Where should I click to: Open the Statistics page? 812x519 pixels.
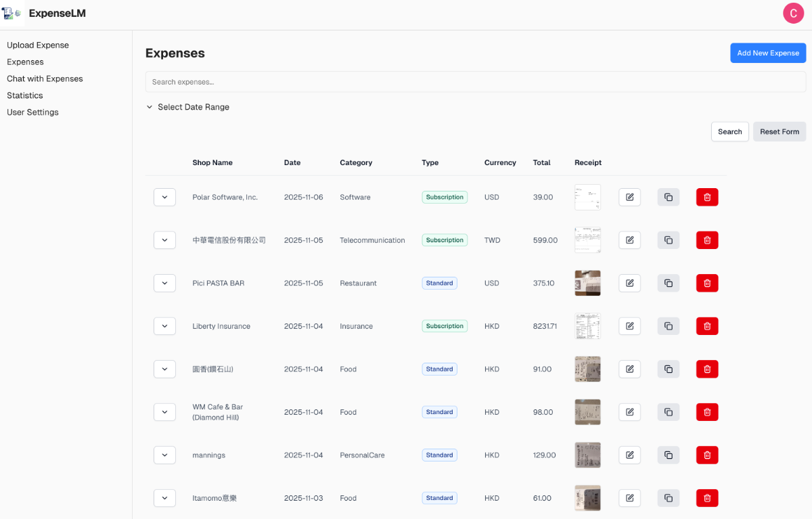coord(25,95)
